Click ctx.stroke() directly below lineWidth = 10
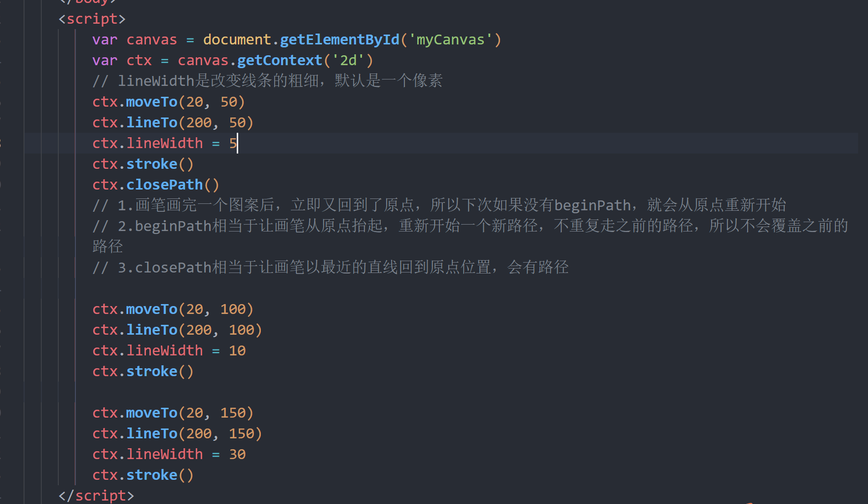The image size is (868, 504). tap(143, 371)
